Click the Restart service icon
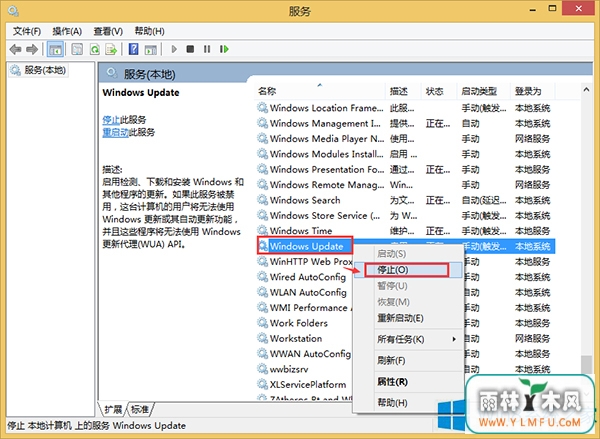 224,49
